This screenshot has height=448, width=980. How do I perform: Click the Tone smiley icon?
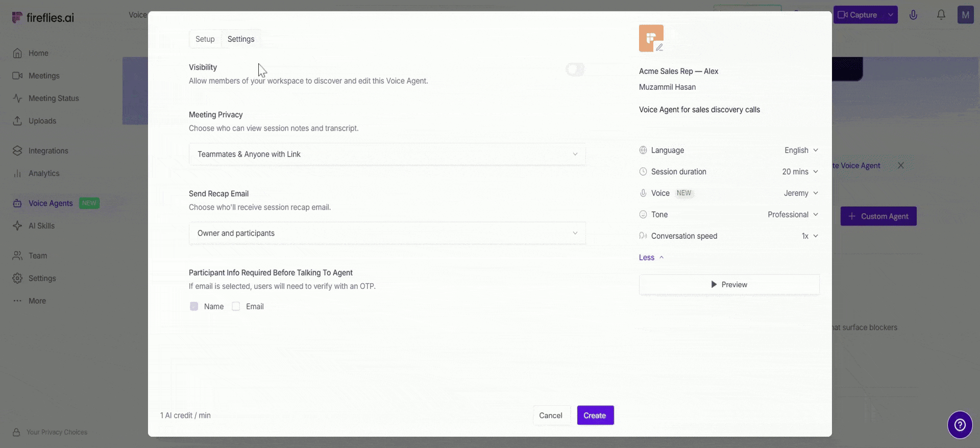643,214
